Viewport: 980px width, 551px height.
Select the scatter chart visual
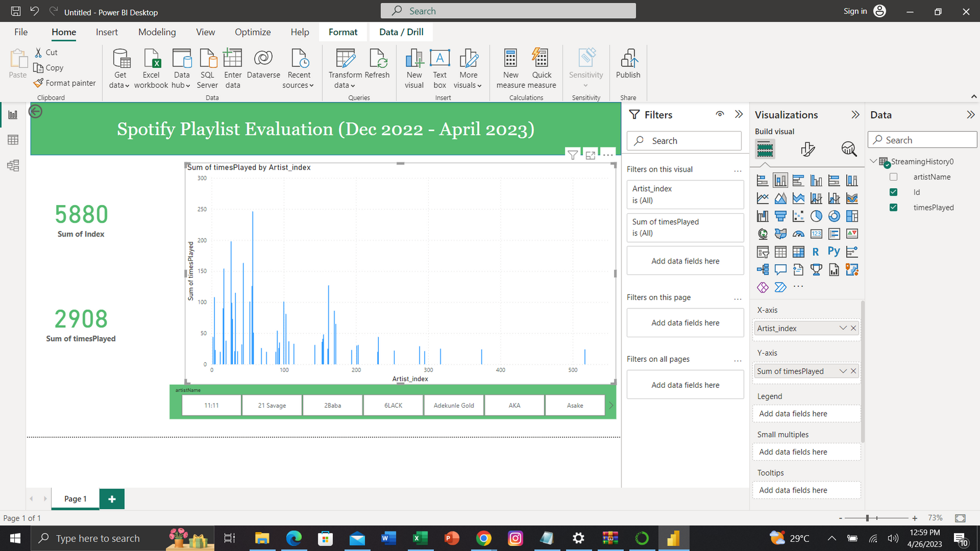point(799,216)
